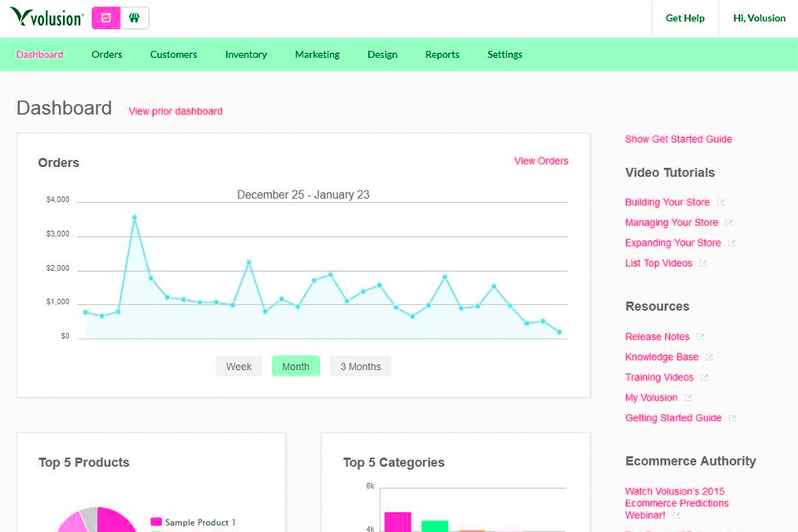Click the View Orders link
This screenshot has height=532, width=798.
541,161
